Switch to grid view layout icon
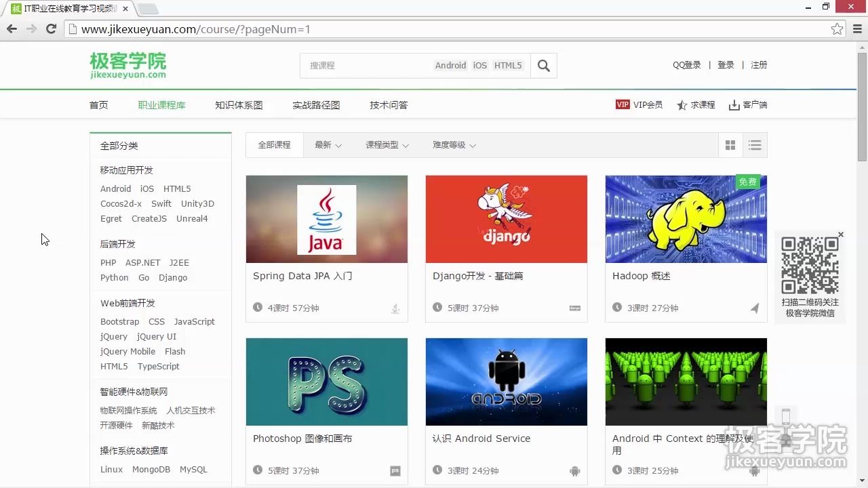The width and height of the screenshot is (868, 488). 730,144
